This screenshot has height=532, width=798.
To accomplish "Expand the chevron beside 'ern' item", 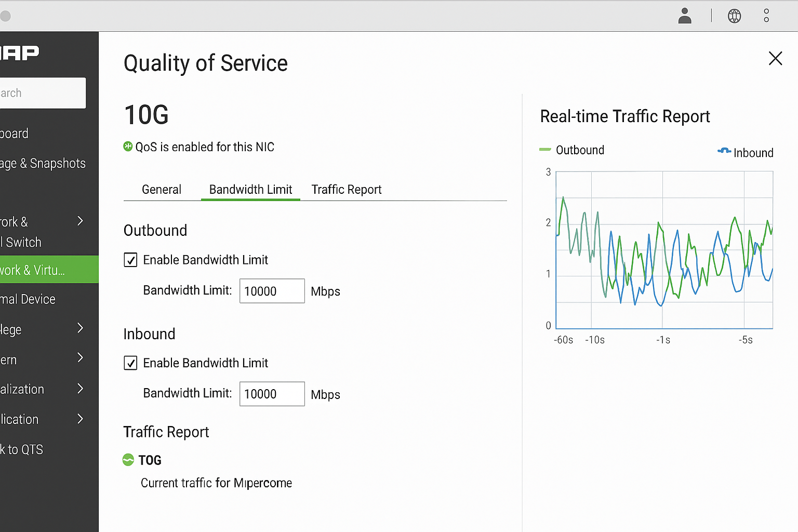I will click(x=80, y=357).
